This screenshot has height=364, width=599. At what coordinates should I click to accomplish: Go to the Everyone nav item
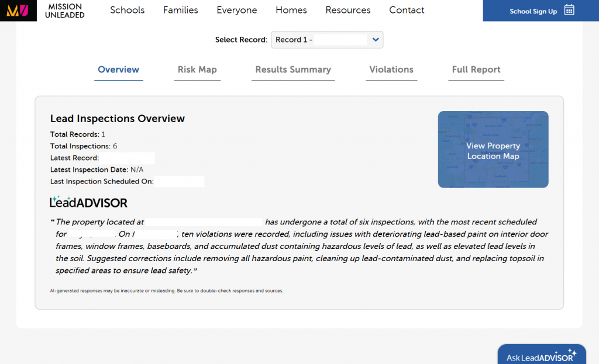[236, 10]
